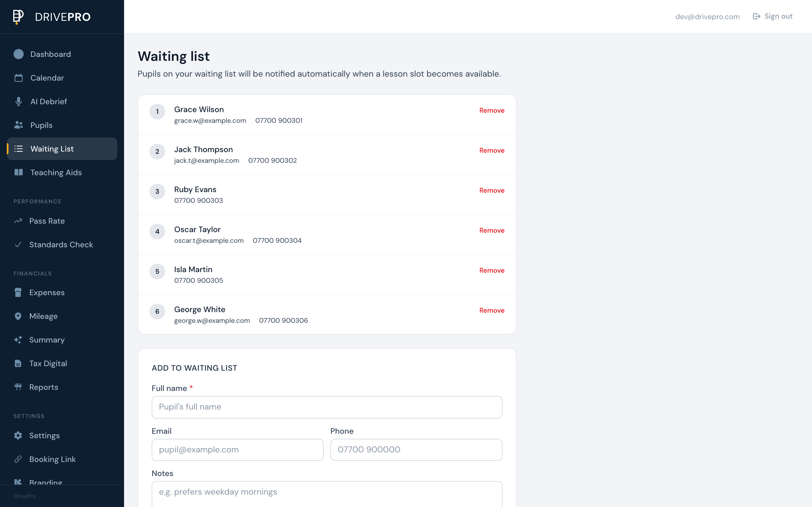Open Summary via the sparkles icon

point(18,340)
